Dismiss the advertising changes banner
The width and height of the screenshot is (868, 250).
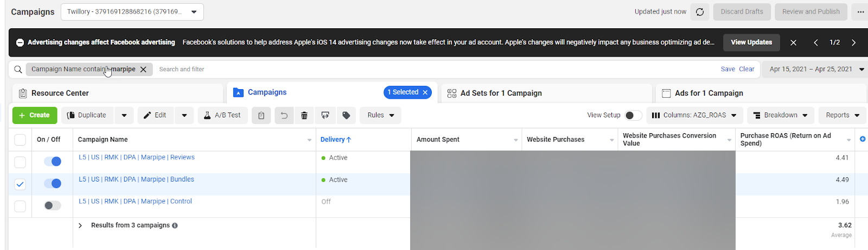[x=793, y=42]
